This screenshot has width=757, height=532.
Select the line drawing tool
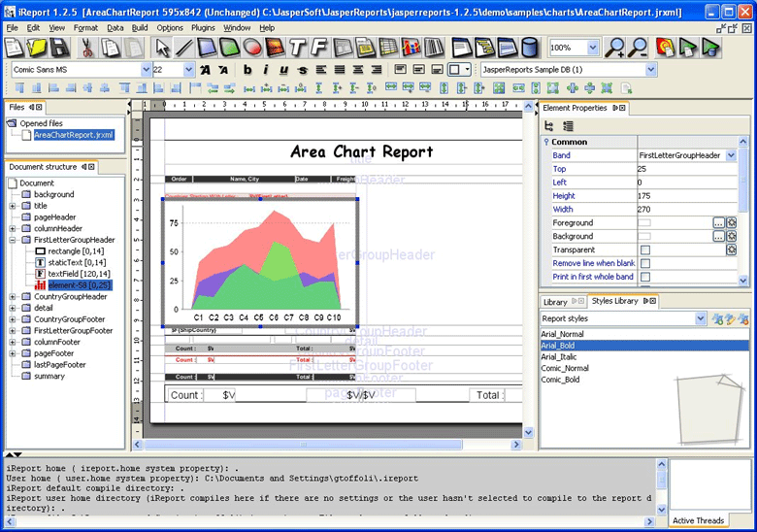[186, 48]
